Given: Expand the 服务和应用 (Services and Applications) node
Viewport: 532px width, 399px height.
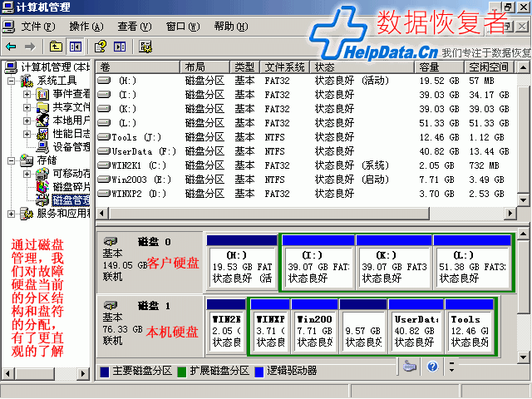Looking at the screenshot, I should (x=12, y=214).
